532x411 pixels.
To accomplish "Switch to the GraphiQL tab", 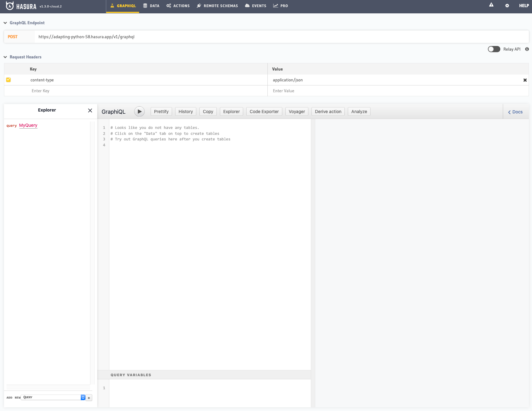I will [x=123, y=6].
